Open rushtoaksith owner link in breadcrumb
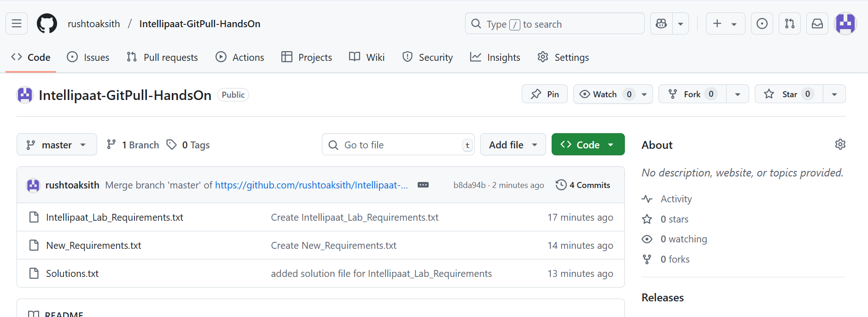 (94, 24)
